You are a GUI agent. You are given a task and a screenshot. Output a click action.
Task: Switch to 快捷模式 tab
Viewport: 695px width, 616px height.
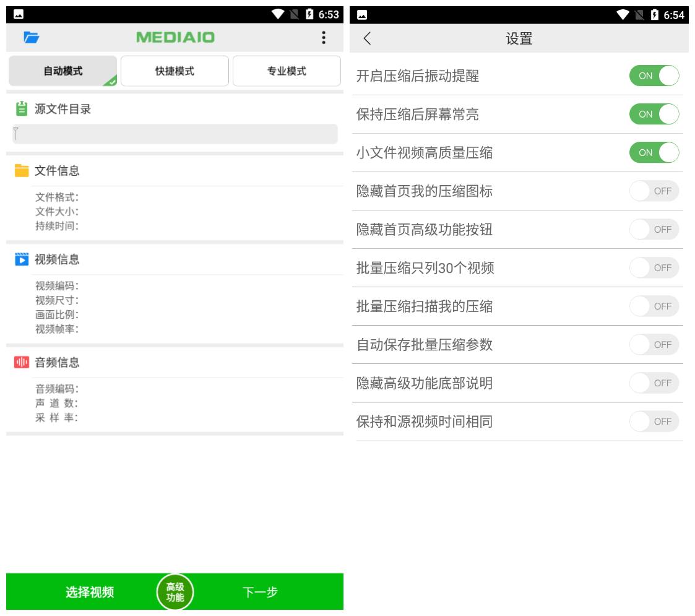click(175, 71)
